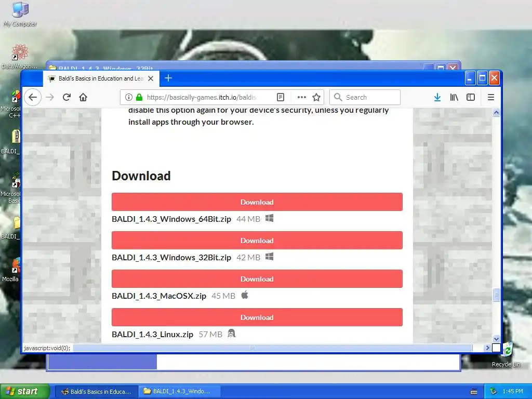Select the Baldi's Basics in Education tab
The image size is (532, 399).
[101, 78]
